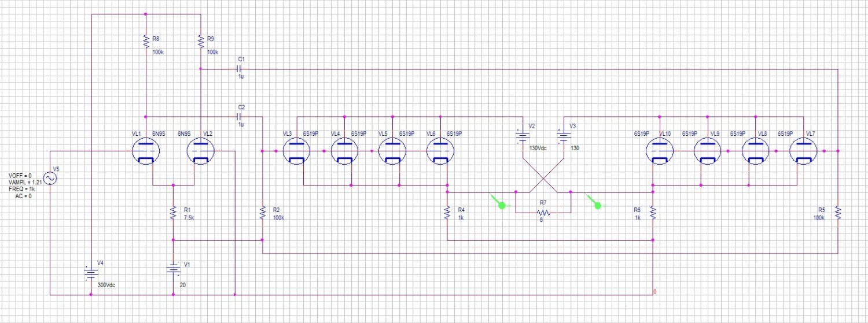This screenshot has height=323, width=868.
Task: Select resistor R5 on the right edge
Action: (x=837, y=214)
